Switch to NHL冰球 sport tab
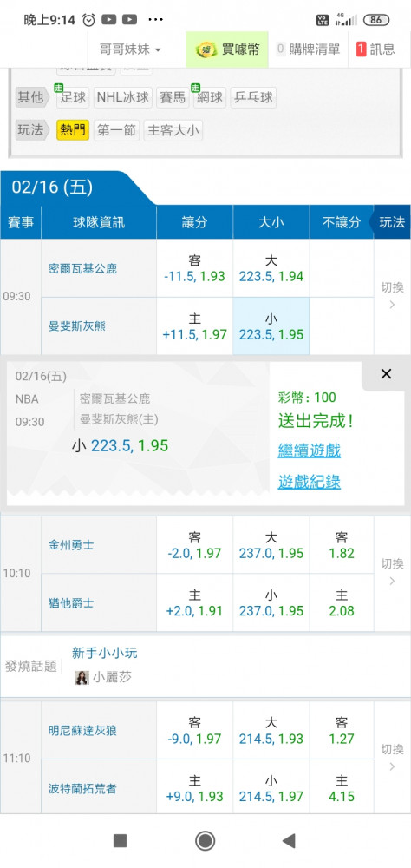The height and width of the screenshot is (868, 411). pos(123,97)
